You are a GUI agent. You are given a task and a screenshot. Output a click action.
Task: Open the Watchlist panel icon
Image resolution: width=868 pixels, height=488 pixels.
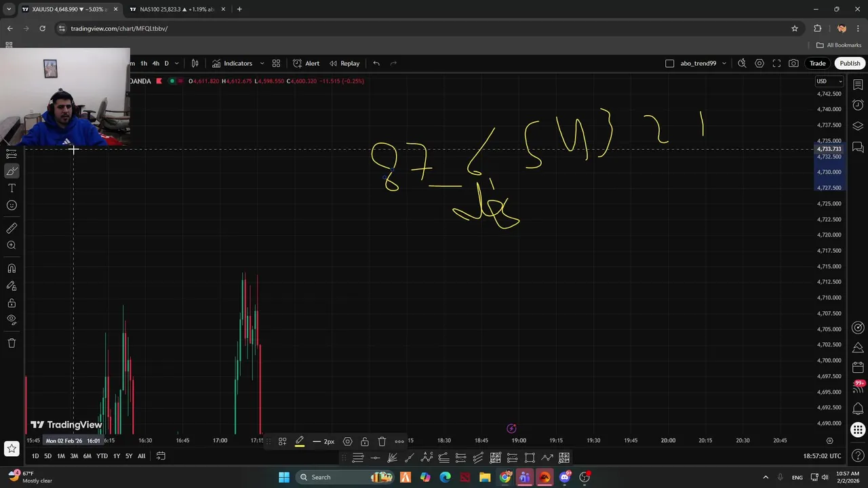click(x=858, y=84)
